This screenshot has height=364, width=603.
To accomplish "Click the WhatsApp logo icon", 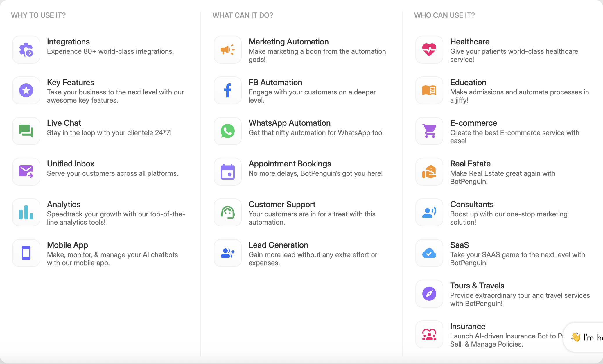I will [x=228, y=131].
